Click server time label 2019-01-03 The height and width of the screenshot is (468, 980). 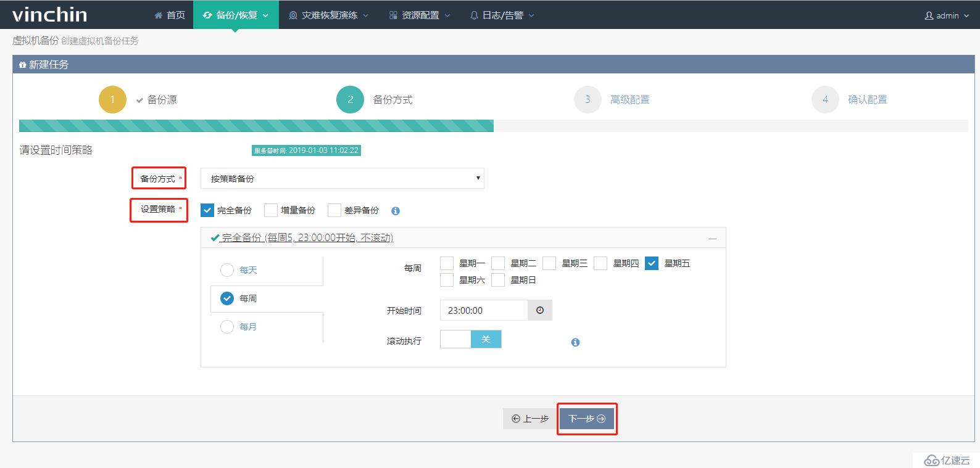(306, 150)
